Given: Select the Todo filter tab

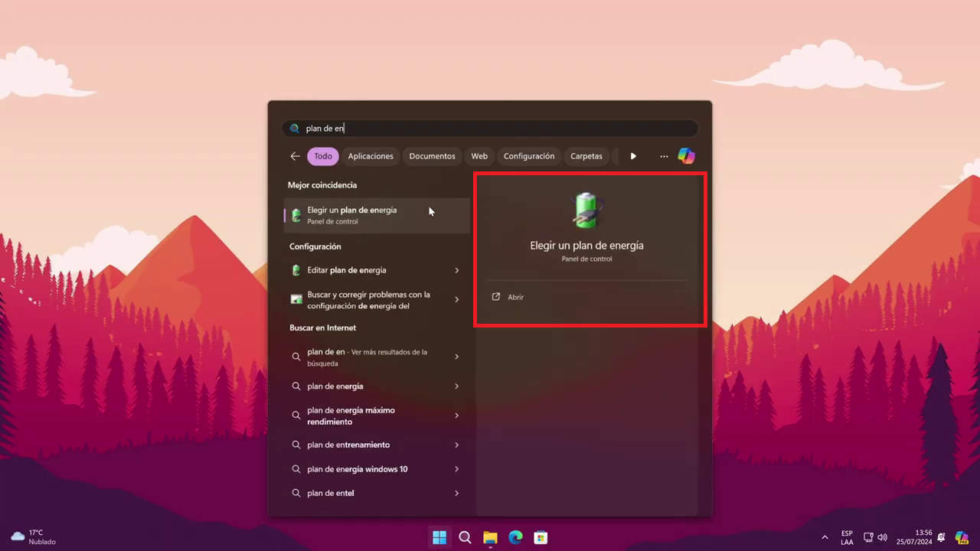Looking at the screenshot, I should pyautogui.click(x=323, y=156).
